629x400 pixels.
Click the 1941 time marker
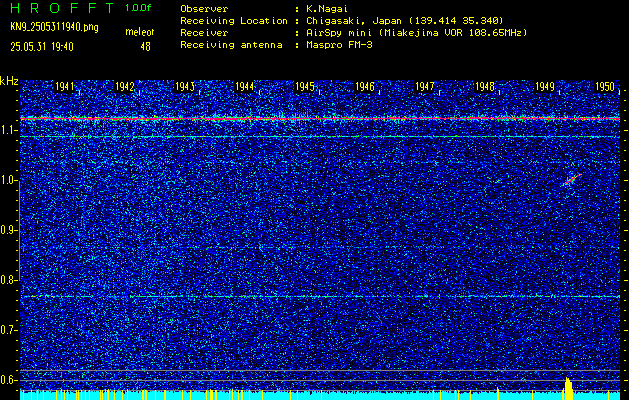click(x=65, y=87)
